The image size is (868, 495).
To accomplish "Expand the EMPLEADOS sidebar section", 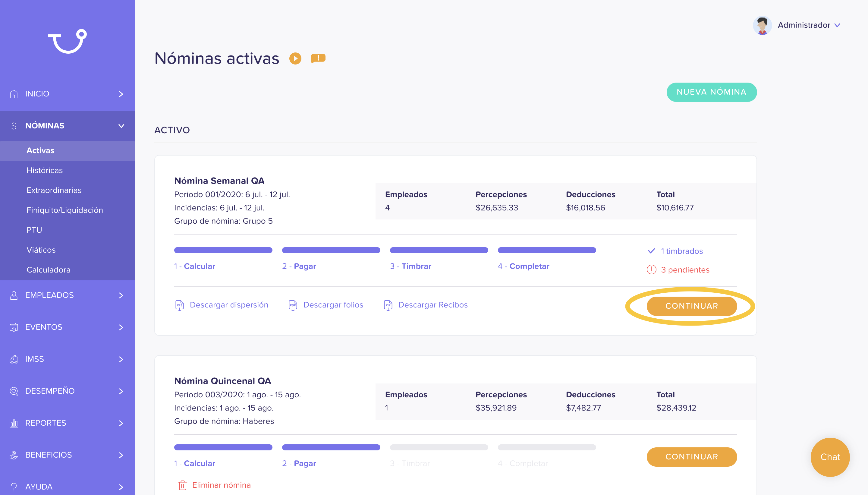I will [x=67, y=295].
